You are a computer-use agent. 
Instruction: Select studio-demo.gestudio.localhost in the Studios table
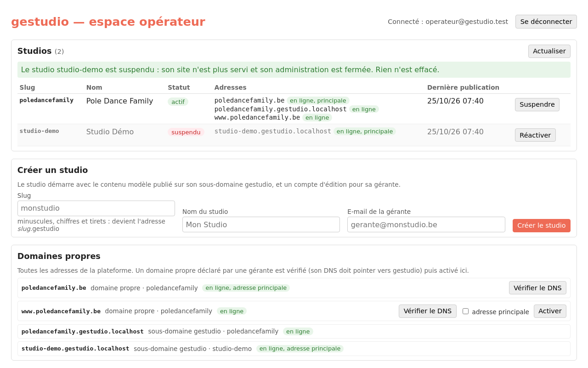coord(273,131)
